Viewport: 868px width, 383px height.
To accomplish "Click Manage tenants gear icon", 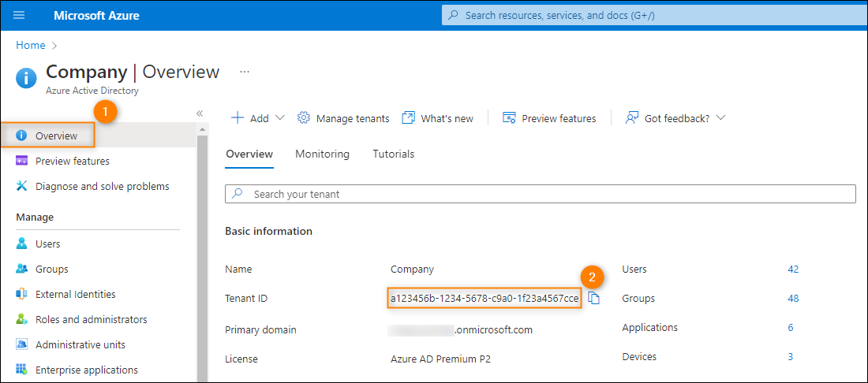I will coord(303,117).
